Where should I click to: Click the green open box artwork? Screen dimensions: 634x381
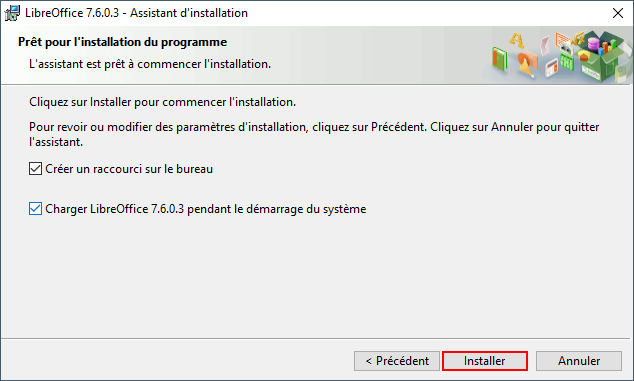[x=599, y=57]
